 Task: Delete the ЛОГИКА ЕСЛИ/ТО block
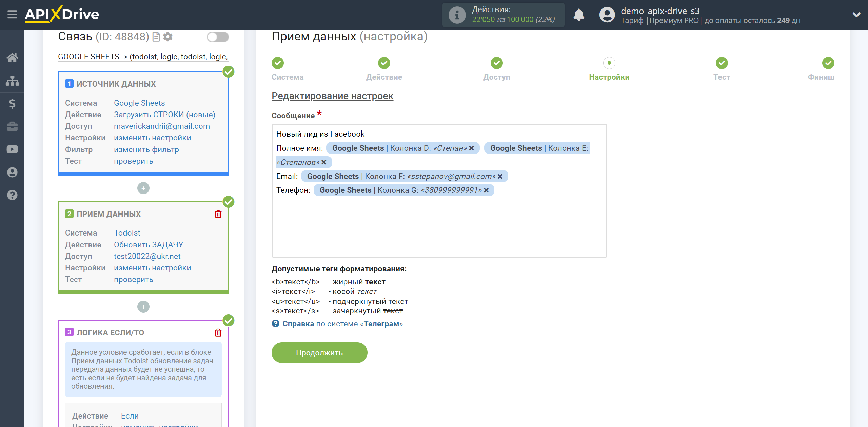pyautogui.click(x=218, y=333)
